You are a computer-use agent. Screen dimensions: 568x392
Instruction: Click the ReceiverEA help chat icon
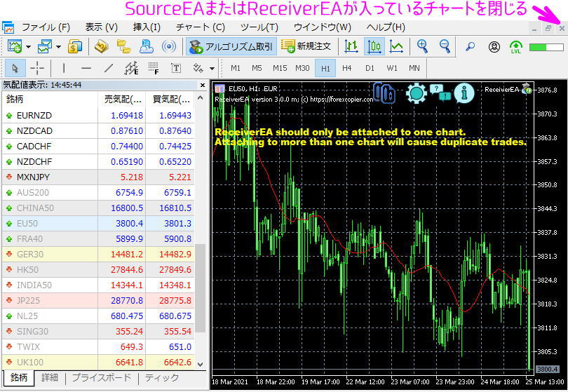click(440, 93)
